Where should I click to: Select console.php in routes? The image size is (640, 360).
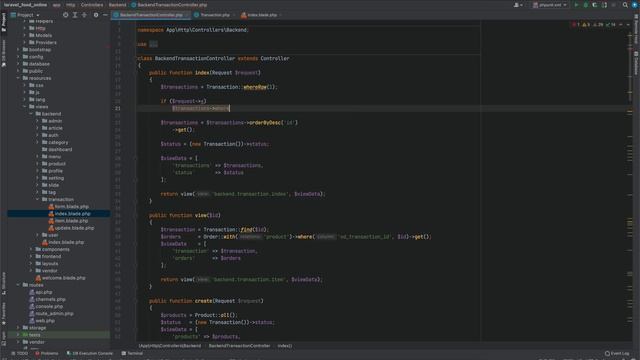[46, 307]
